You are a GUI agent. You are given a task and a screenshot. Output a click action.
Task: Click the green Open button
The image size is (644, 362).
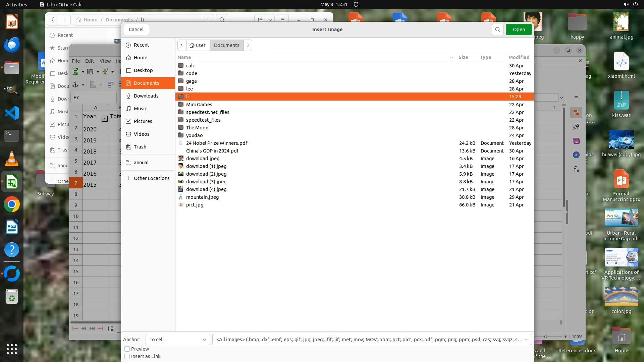point(519,29)
